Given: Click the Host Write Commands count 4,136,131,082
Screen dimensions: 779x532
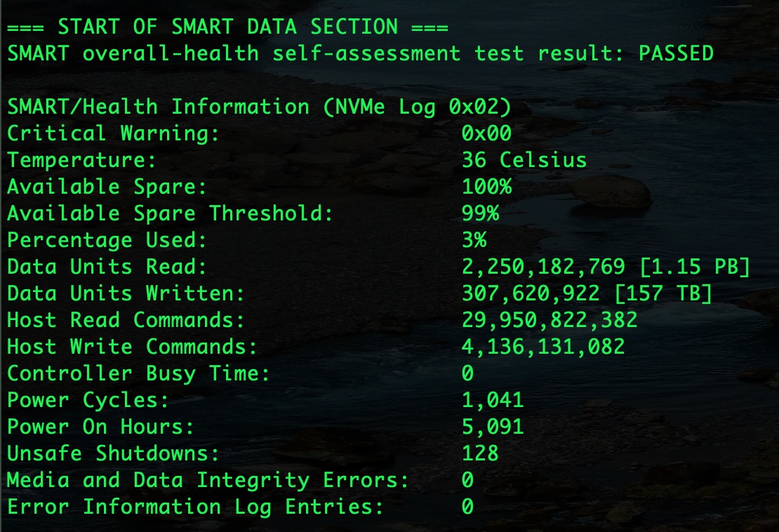Looking at the screenshot, I should pyautogui.click(x=543, y=347).
